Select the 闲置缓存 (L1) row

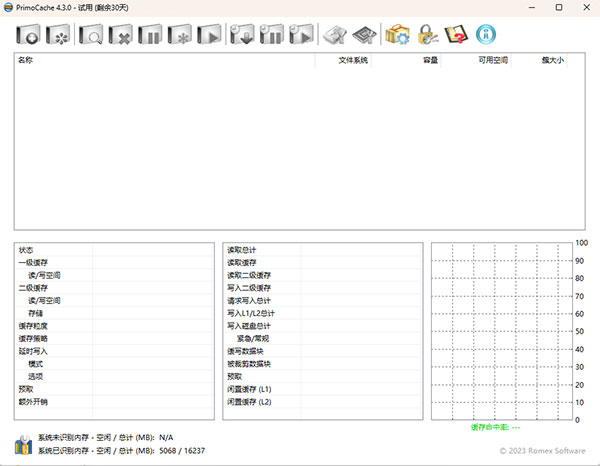tap(323, 389)
